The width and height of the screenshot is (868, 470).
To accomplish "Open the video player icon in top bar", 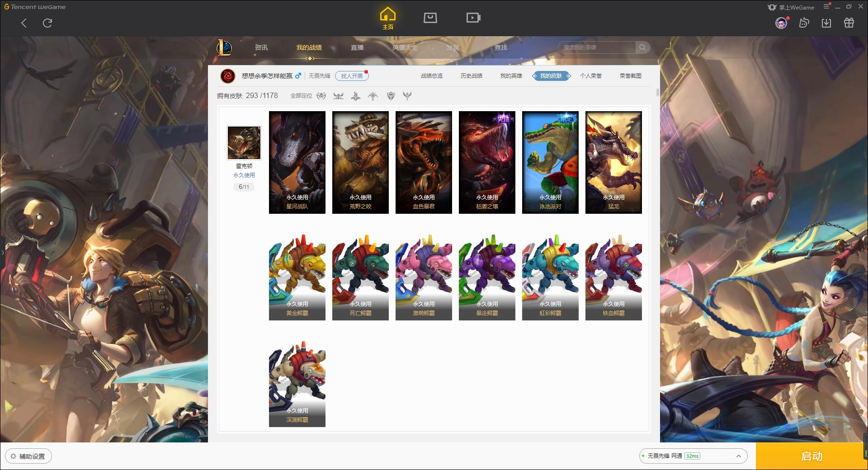I will tap(473, 18).
